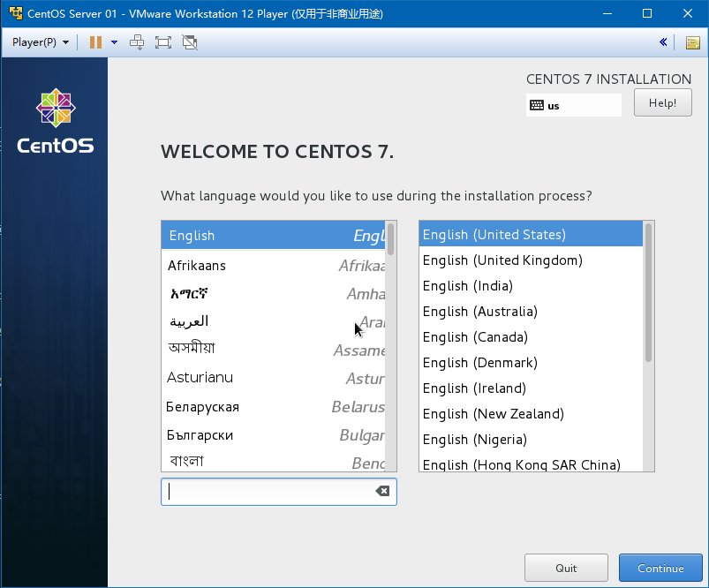The image size is (709, 588).
Task: Open the Player(P) menu
Action: click(x=40, y=42)
